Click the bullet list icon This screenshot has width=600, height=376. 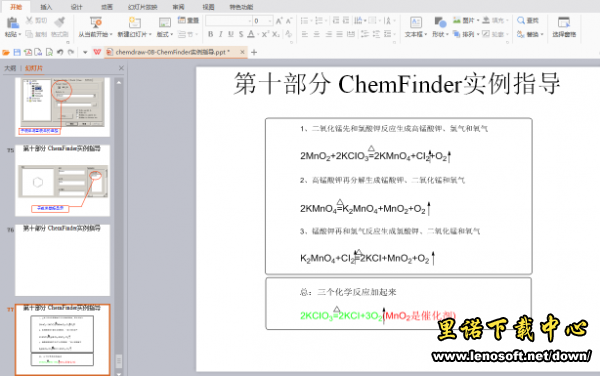point(305,21)
